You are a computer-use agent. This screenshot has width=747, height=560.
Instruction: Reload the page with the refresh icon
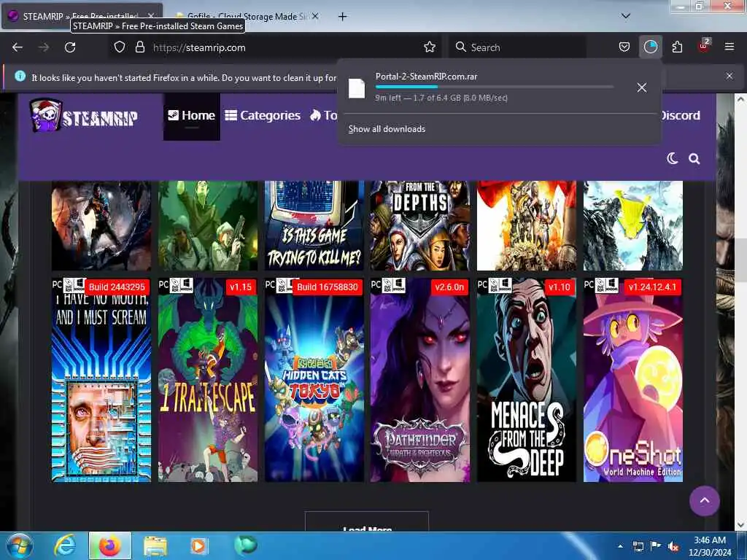pyautogui.click(x=70, y=47)
